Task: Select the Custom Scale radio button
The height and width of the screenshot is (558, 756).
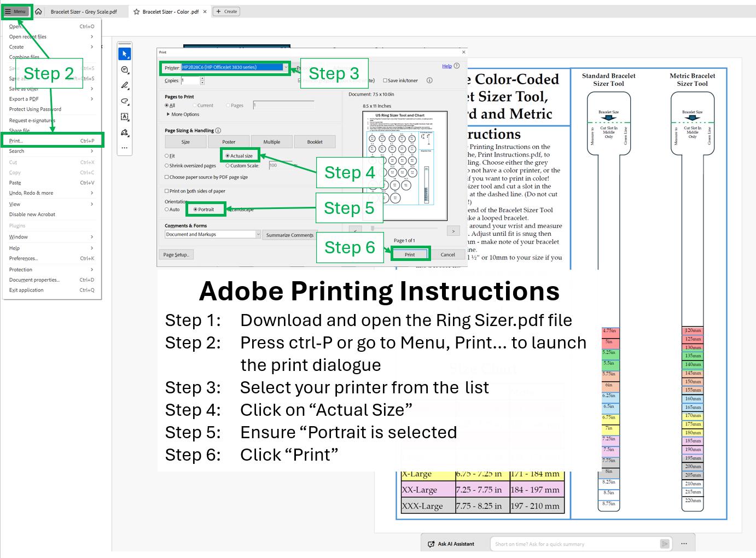Action: coord(228,166)
